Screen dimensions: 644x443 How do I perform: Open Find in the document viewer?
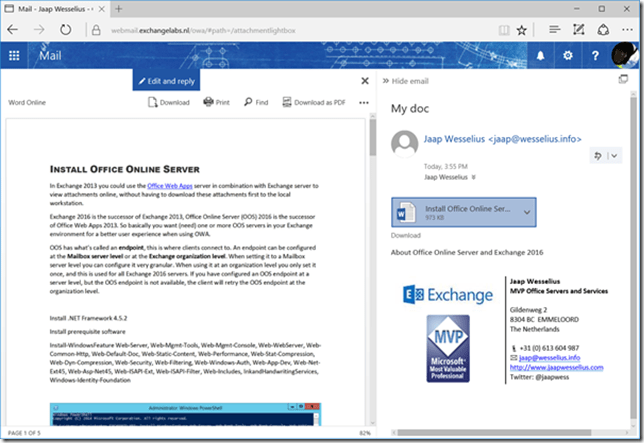click(255, 102)
